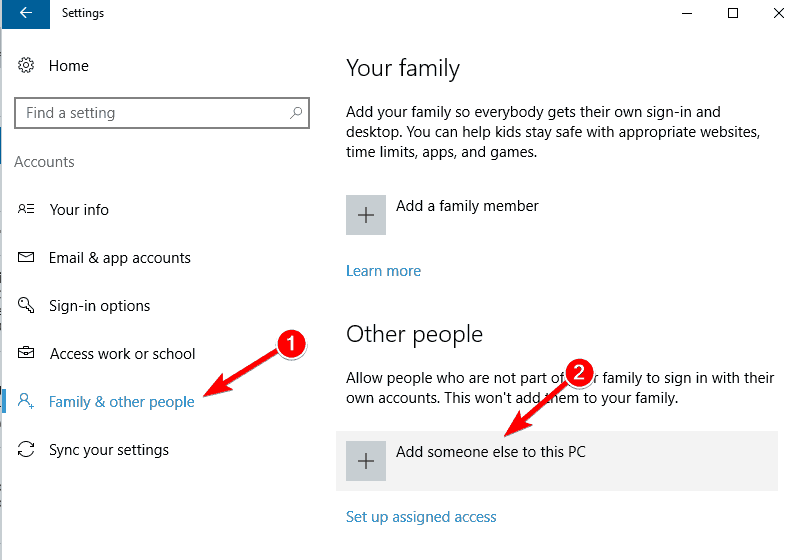
Task: Click the Home gear icon
Action: [x=28, y=66]
